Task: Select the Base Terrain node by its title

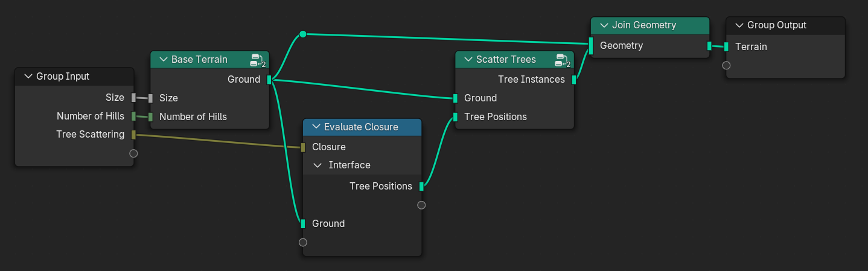Action: [x=199, y=60]
